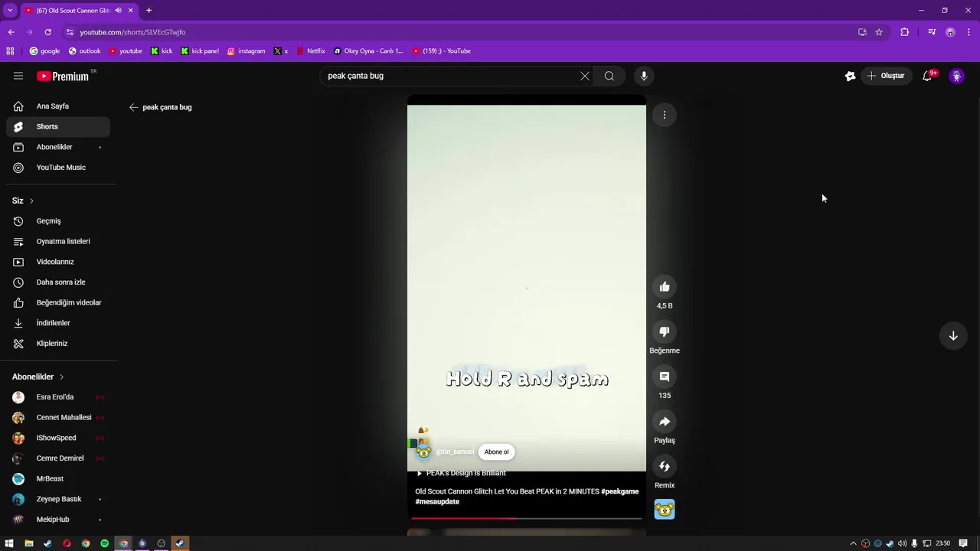Select Shorts in sidebar
This screenshot has height=551, width=980.
[58, 126]
